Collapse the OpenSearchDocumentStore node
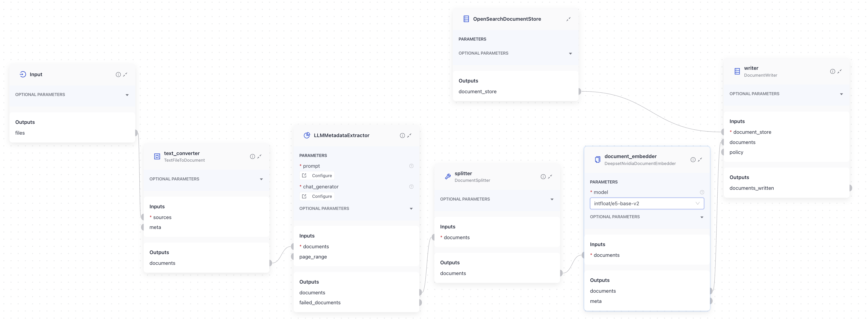 tap(568, 19)
